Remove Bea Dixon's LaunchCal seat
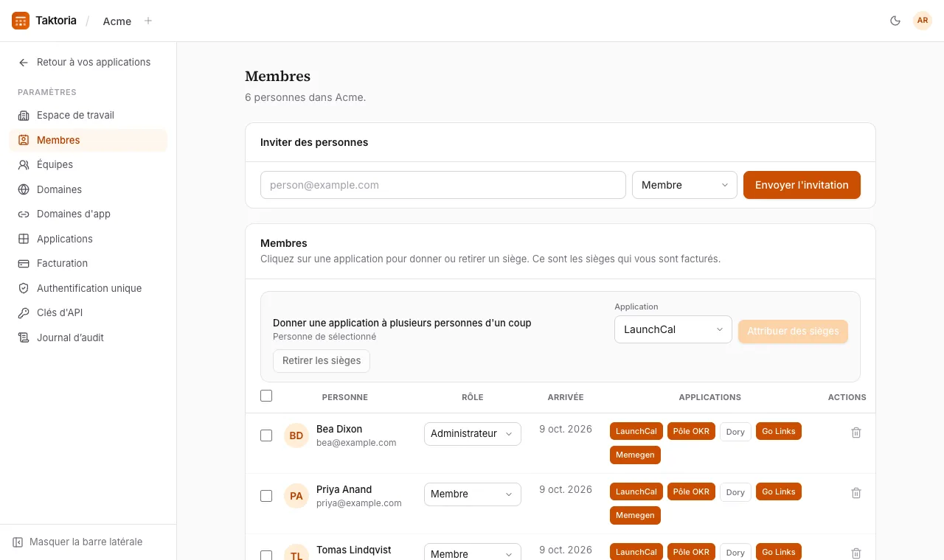 tap(636, 431)
